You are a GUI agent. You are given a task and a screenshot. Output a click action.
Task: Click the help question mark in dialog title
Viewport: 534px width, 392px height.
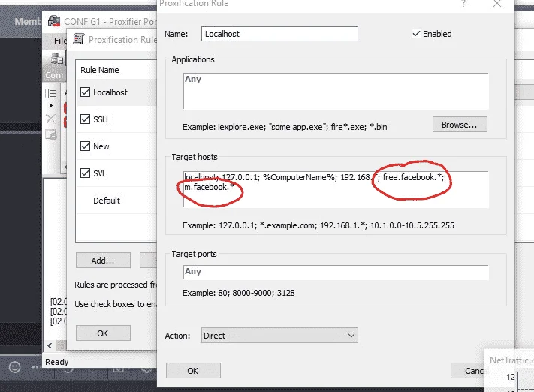tap(463, 4)
